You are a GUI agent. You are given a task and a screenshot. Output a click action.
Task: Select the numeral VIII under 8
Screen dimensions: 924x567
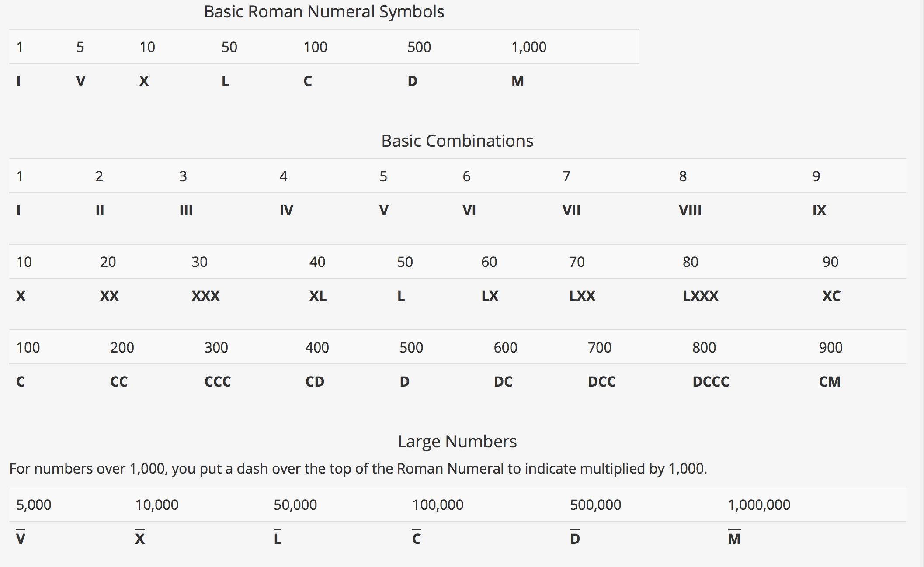690,211
